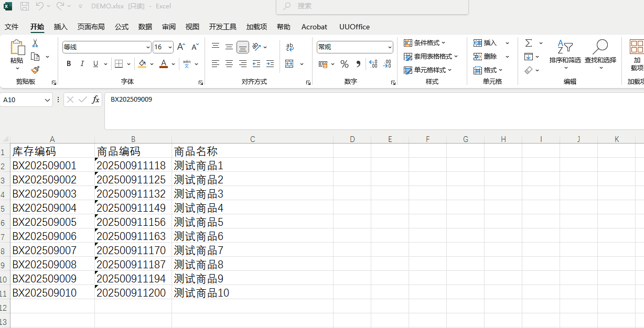This screenshot has width=644, height=328.
Task: Switch to the 插入 (Insert) ribbon tab
Action: (61, 27)
